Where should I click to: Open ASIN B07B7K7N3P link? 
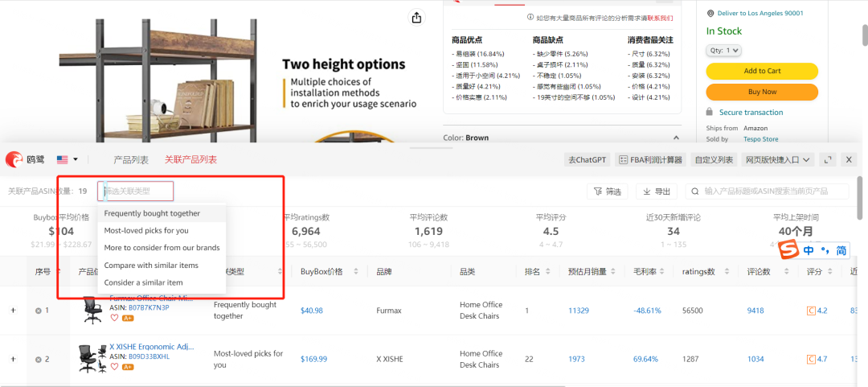(149, 307)
